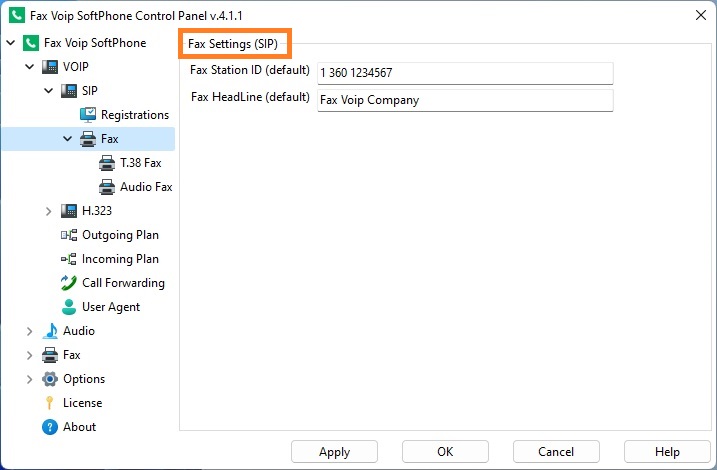Select the Registrations monitor icon
The width and height of the screenshot is (717, 470).
(88, 115)
